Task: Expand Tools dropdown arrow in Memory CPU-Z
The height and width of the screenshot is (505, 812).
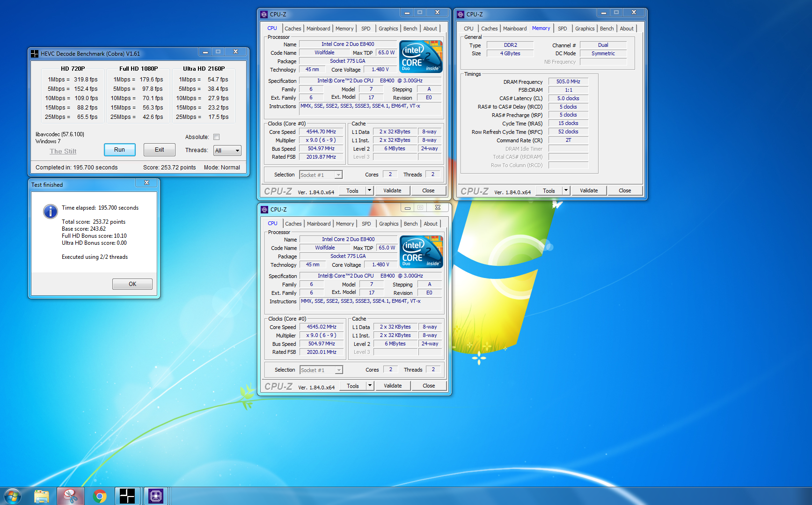Action: tap(566, 190)
